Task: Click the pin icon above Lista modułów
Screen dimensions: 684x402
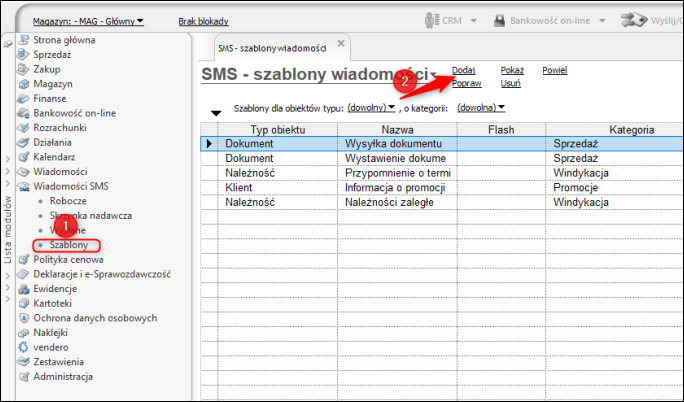Action: pyautogui.click(x=7, y=44)
